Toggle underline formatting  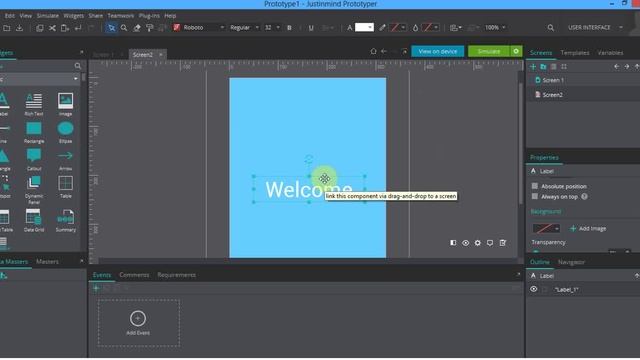click(x=311, y=28)
